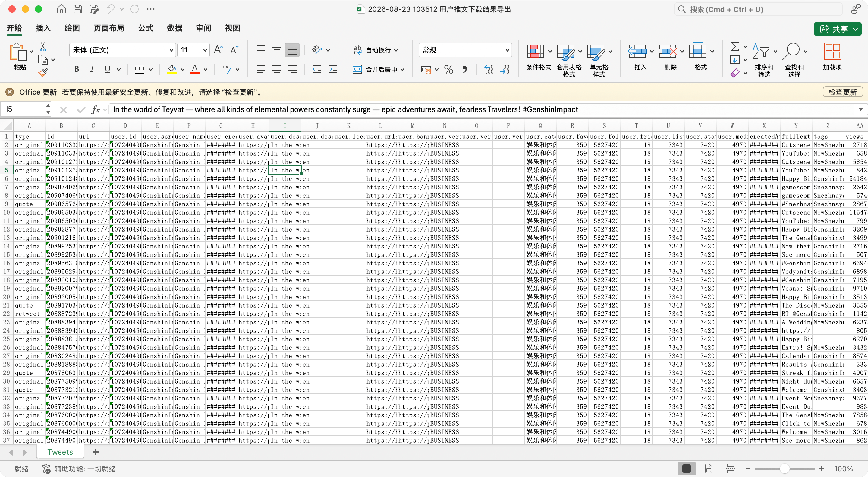Cancel formula entry with X icon
Screen dimensions: 868x477
(x=63, y=109)
